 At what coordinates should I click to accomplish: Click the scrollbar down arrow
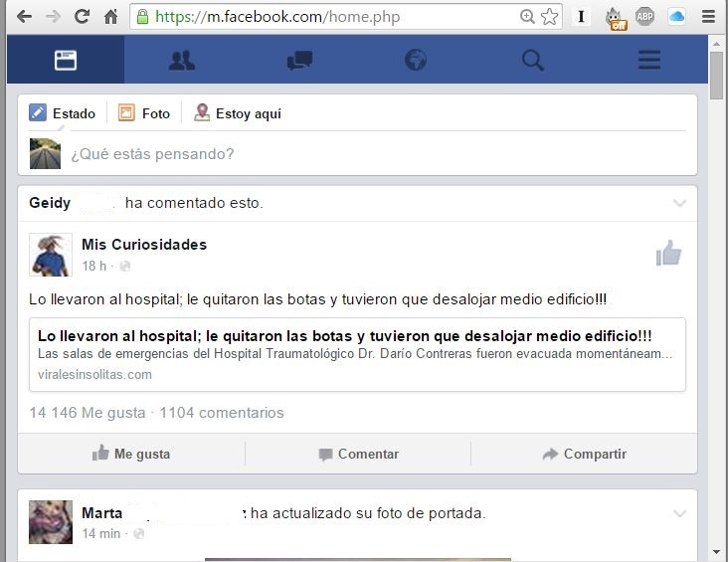pos(716,552)
